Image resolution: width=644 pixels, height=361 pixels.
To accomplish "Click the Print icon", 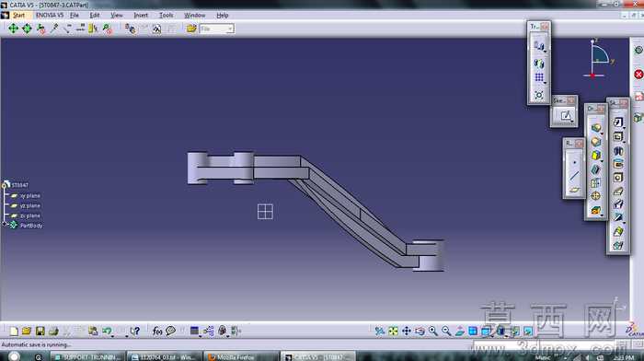I will click(53, 331).
